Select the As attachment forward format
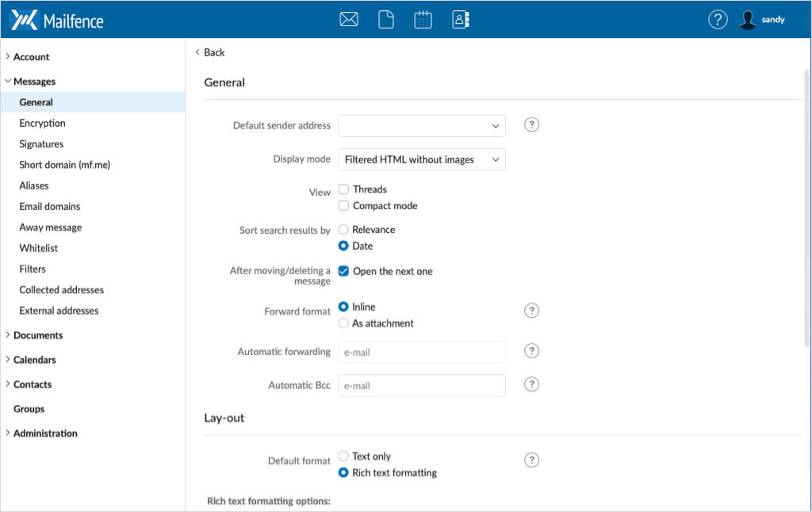The width and height of the screenshot is (812, 512). point(343,323)
